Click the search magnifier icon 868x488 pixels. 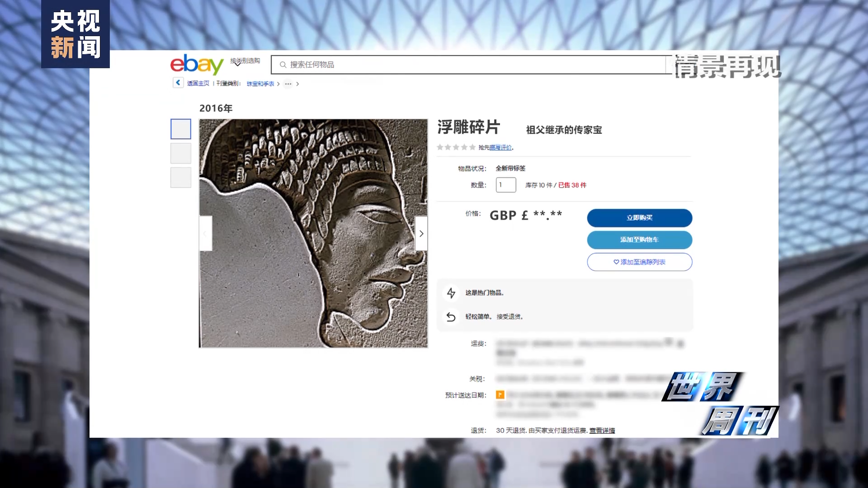pyautogui.click(x=283, y=65)
